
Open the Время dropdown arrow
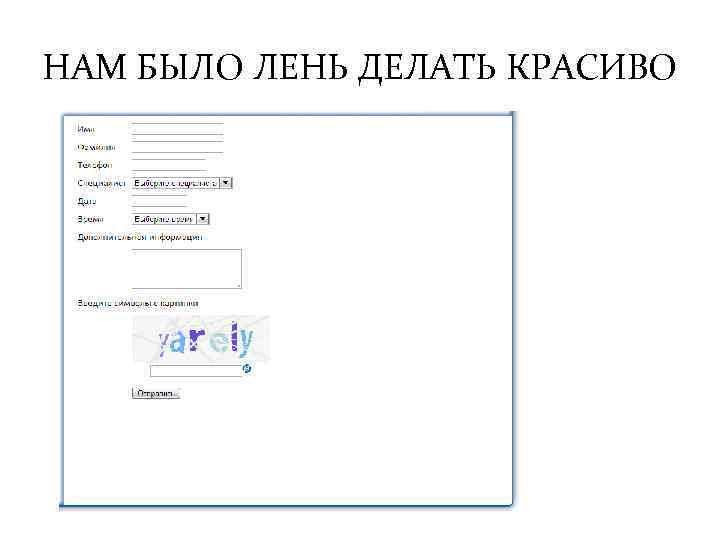(202, 219)
